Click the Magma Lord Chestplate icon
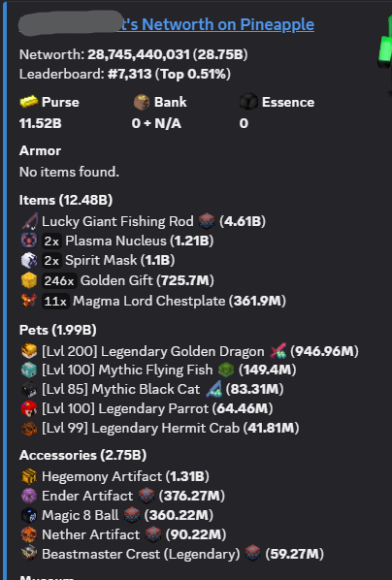The image size is (392, 580). coord(29,301)
